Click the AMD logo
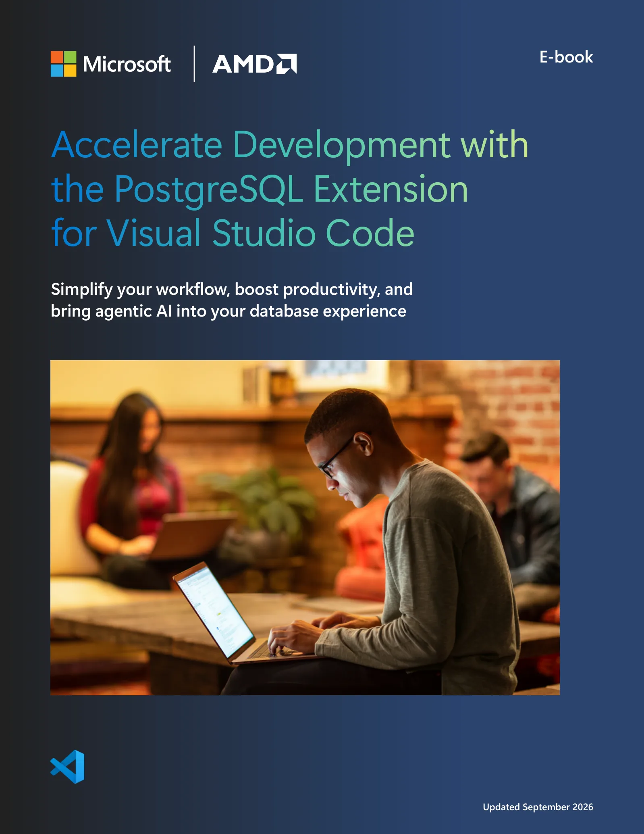 [x=255, y=64]
